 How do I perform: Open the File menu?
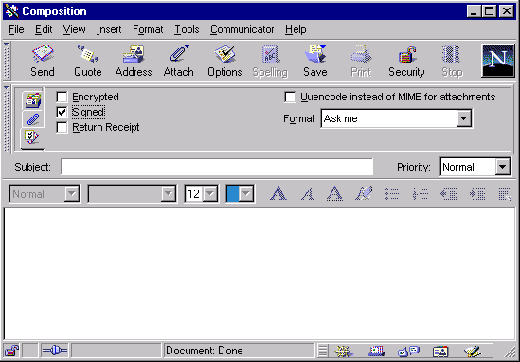coord(16,30)
